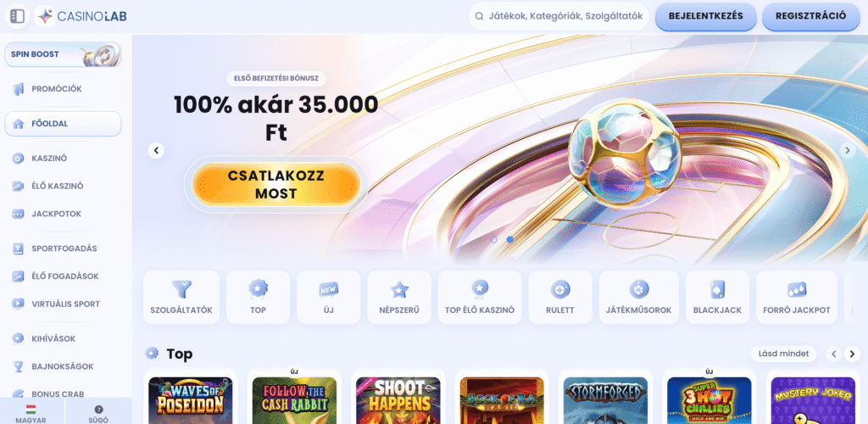The height and width of the screenshot is (424, 868).
Task: Select the Népszerű star category
Action: pos(399,298)
